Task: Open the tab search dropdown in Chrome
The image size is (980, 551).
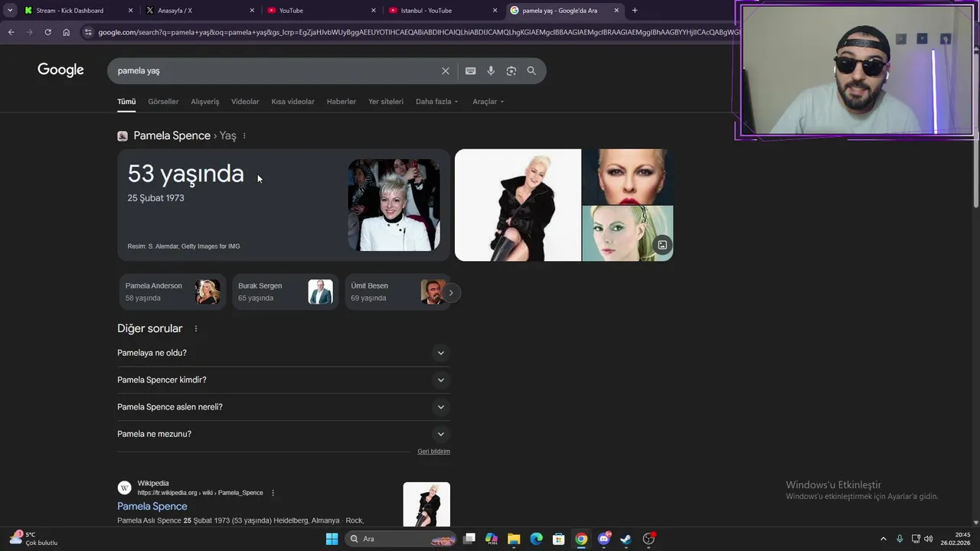Action: point(9,10)
